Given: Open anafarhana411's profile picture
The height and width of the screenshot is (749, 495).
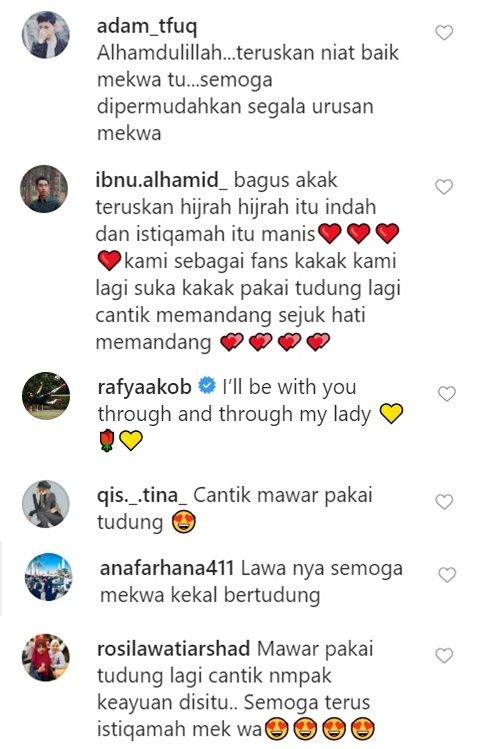Looking at the screenshot, I should coord(49,577).
